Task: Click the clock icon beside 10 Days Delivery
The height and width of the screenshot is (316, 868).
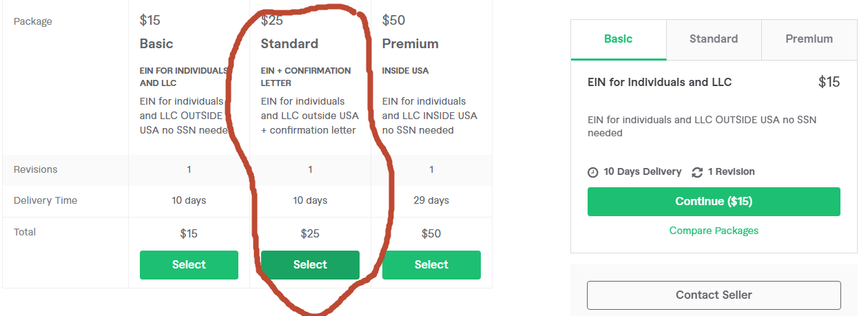Action: pyautogui.click(x=592, y=172)
